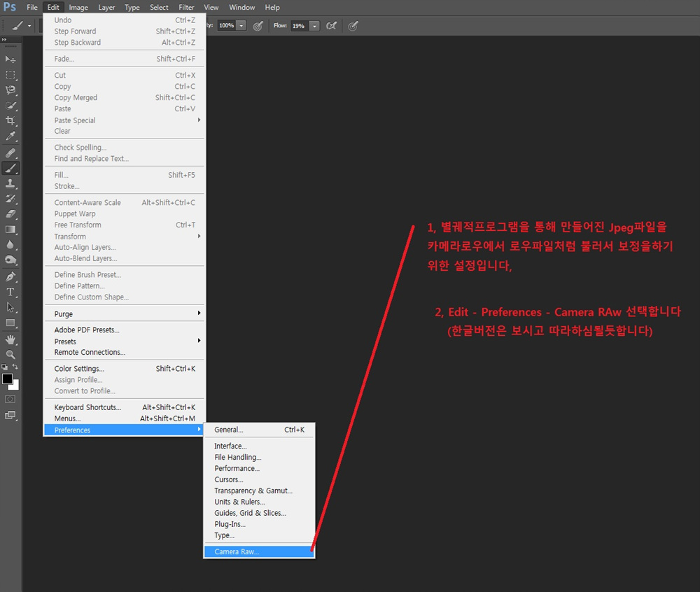
Task: Click the black foreground color swatch
Action: (8, 379)
